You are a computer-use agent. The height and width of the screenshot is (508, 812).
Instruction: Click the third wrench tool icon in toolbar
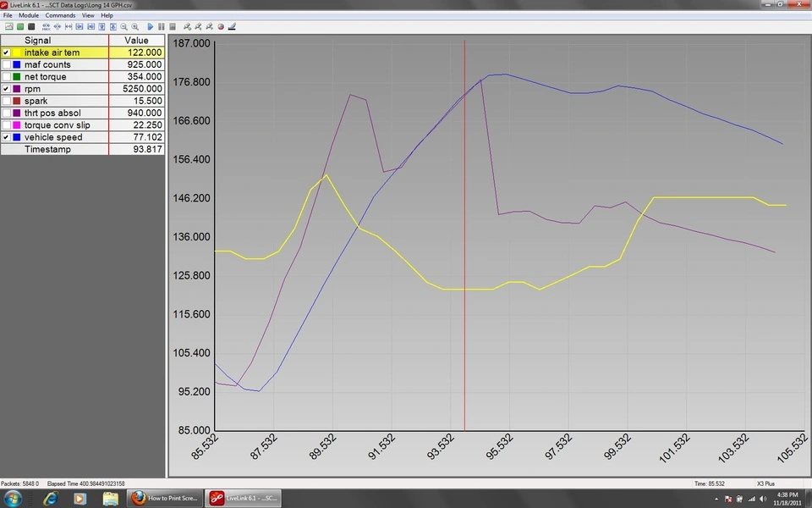click(x=209, y=26)
